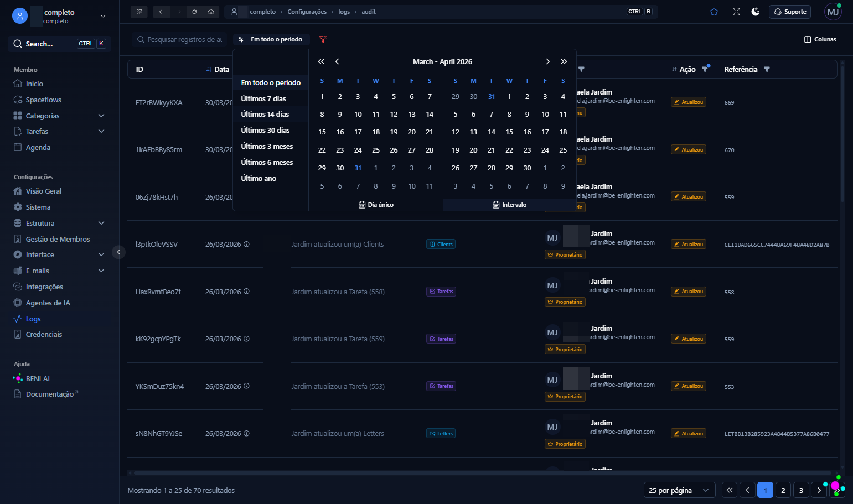
Task: Open the '25 por página' dropdown
Action: pos(679,490)
